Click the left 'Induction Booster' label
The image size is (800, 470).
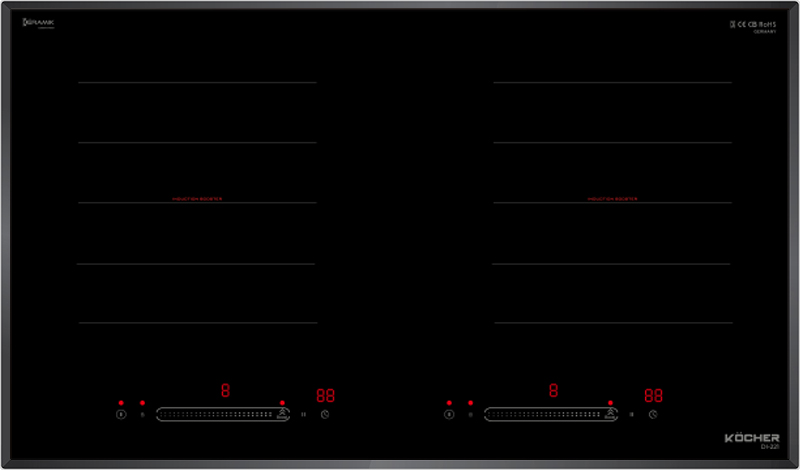pos(197,199)
